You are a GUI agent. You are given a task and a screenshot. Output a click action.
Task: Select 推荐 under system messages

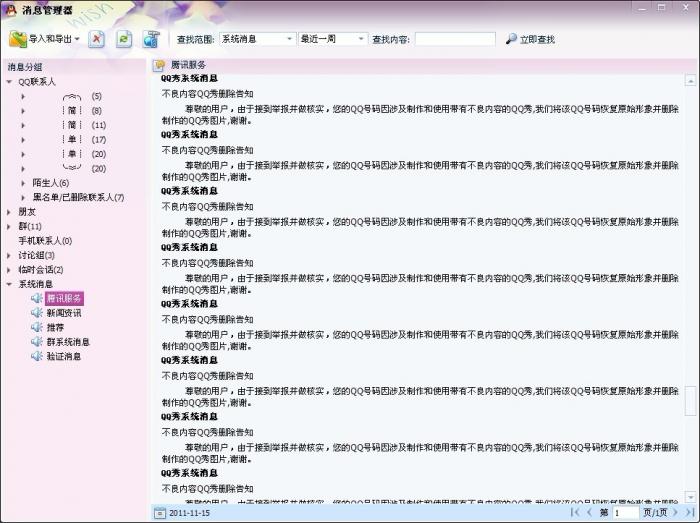coord(55,327)
